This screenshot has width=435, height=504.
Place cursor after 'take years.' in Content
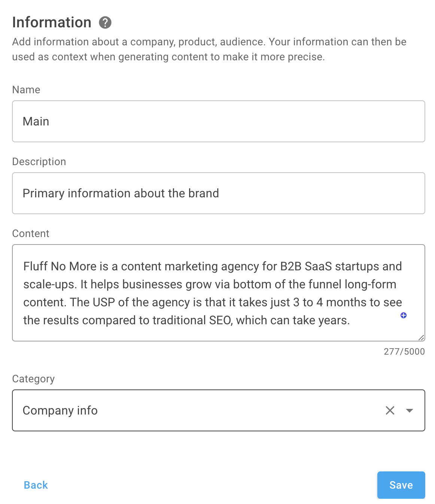click(351, 321)
